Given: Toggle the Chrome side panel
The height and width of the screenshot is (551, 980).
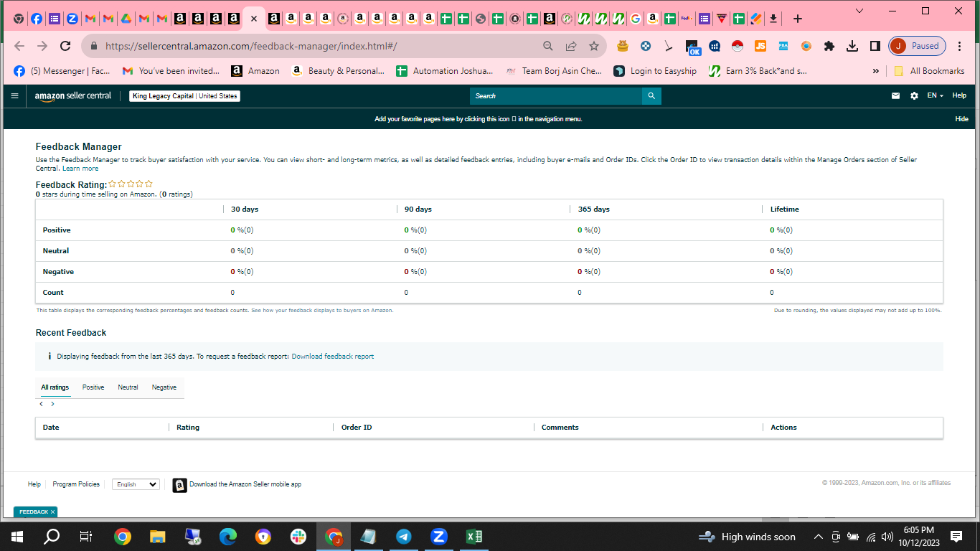Looking at the screenshot, I should [x=875, y=46].
